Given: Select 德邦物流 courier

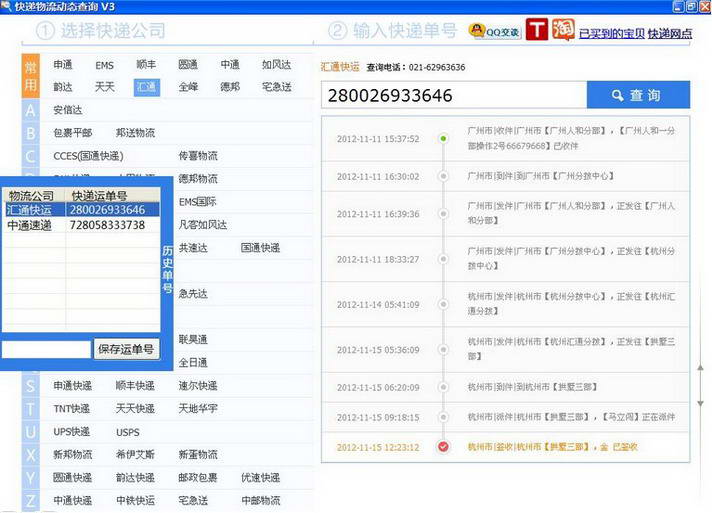Looking at the screenshot, I should point(198,179).
